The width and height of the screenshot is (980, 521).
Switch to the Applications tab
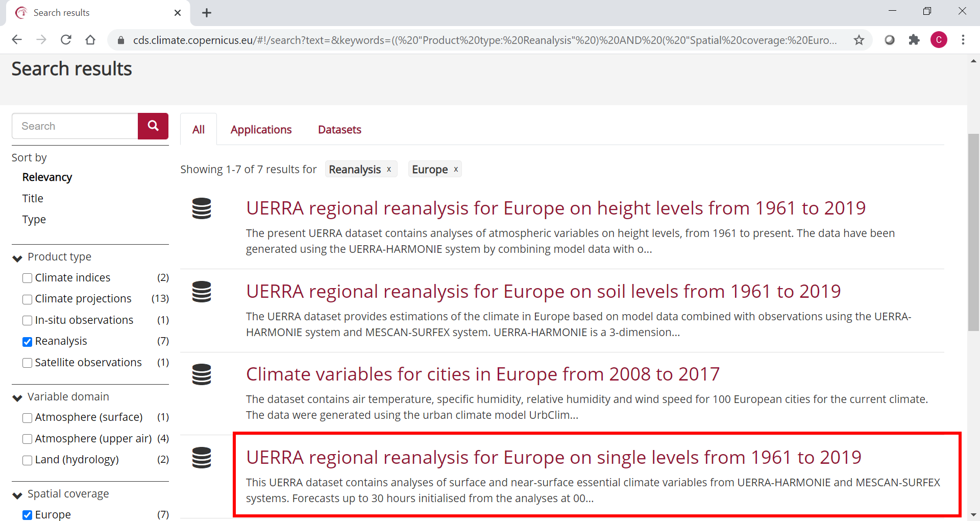[x=261, y=130]
